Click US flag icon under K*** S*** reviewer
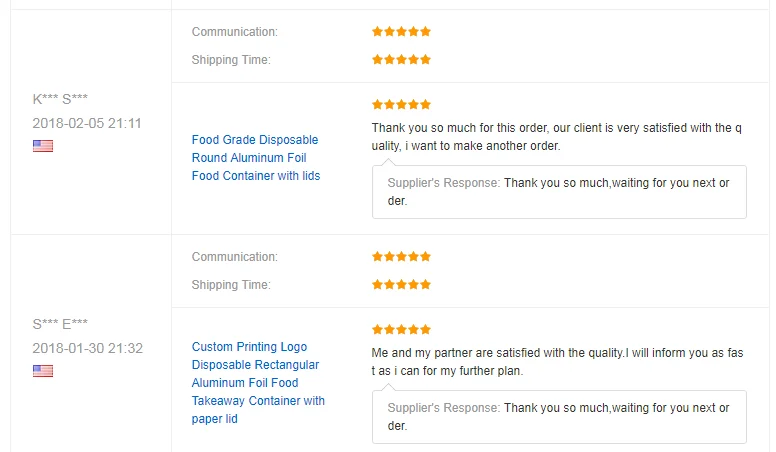This screenshot has width=776, height=452. 42,146
